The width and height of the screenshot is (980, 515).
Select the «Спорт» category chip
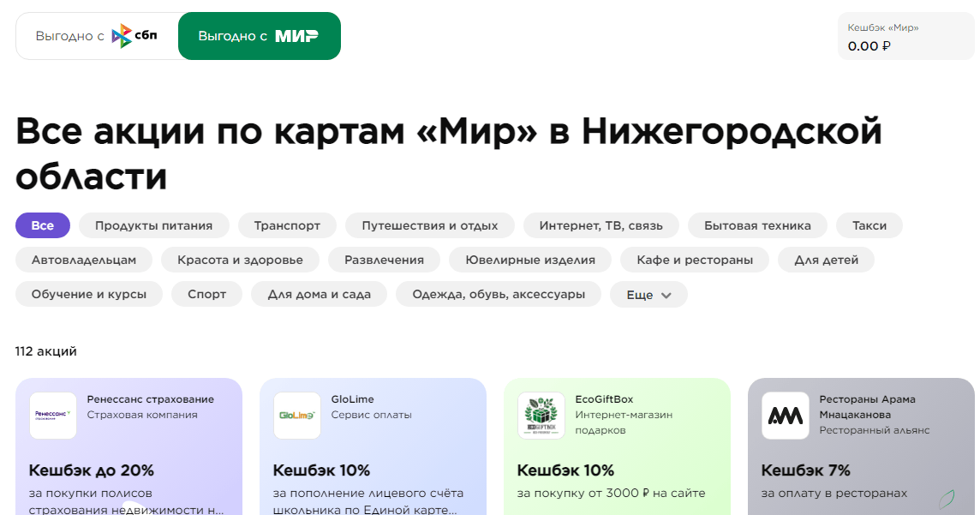coord(206,295)
